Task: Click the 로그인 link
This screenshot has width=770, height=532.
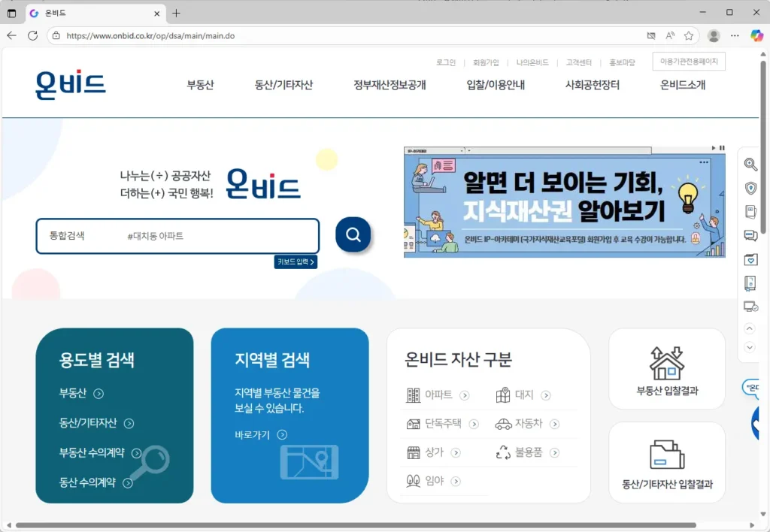Action: [445, 62]
